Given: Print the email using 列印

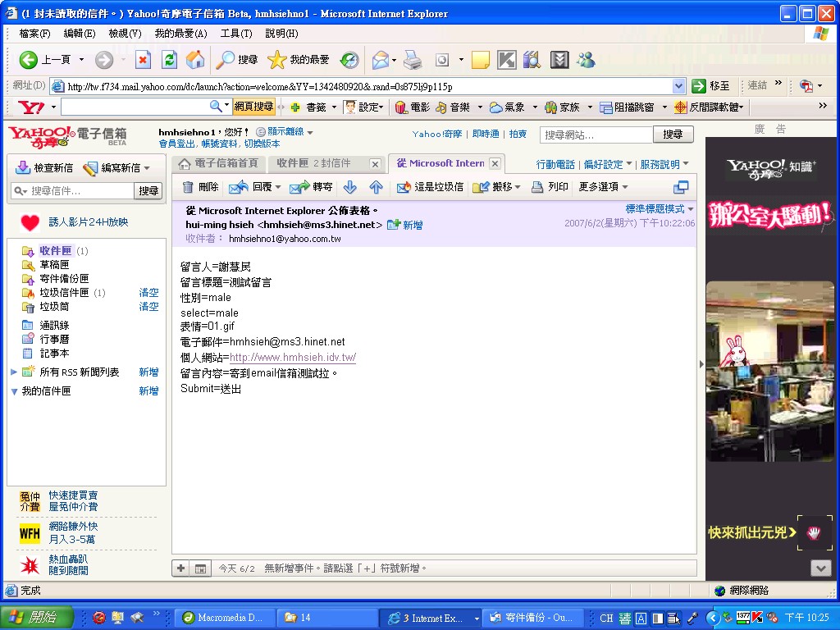Looking at the screenshot, I should (x=550, y=187).
